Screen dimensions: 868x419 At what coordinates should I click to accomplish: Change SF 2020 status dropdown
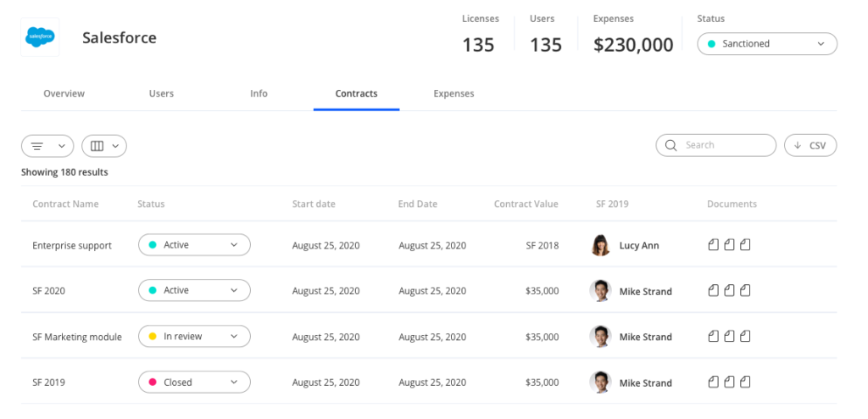click(x=194, y=290)
